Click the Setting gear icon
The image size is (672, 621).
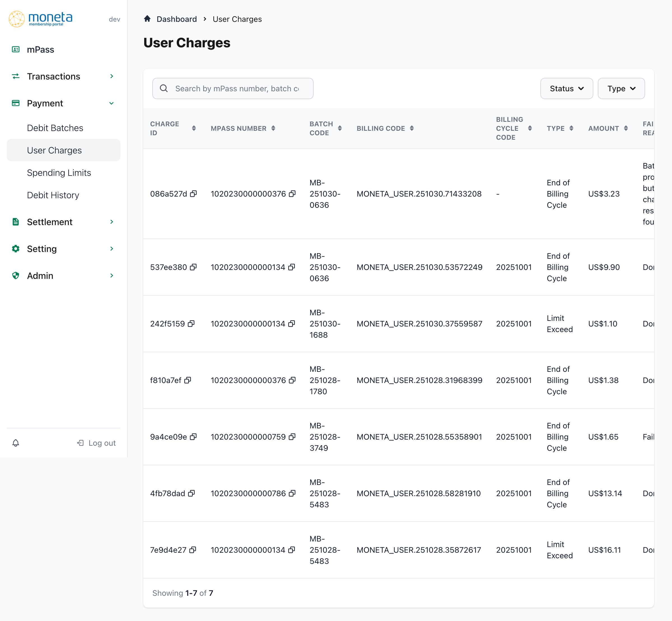16,249
